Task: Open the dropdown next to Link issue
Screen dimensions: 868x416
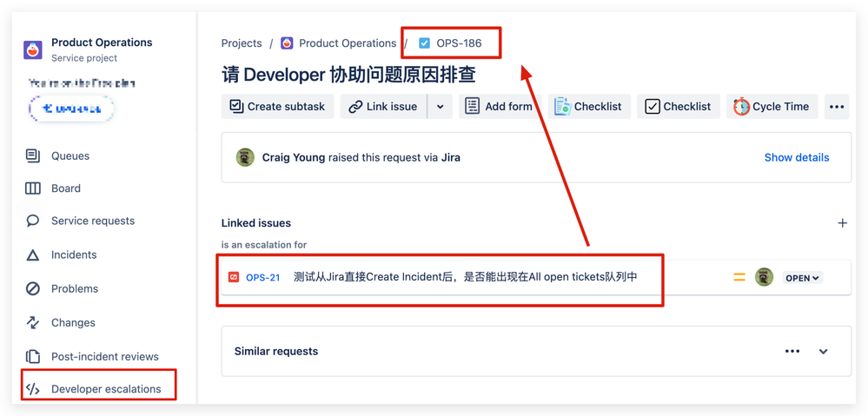Action: pos(441,107)
